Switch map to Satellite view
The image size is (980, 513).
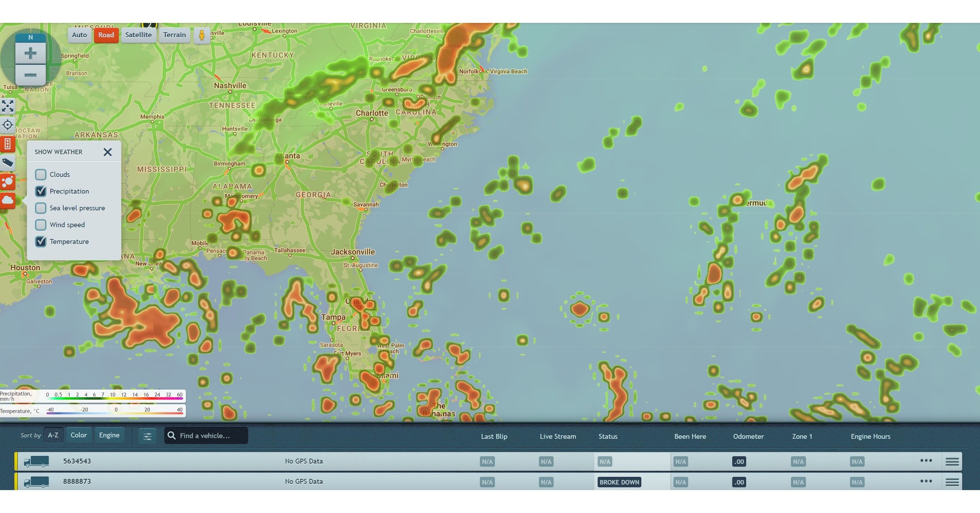[x=138, y=35]
